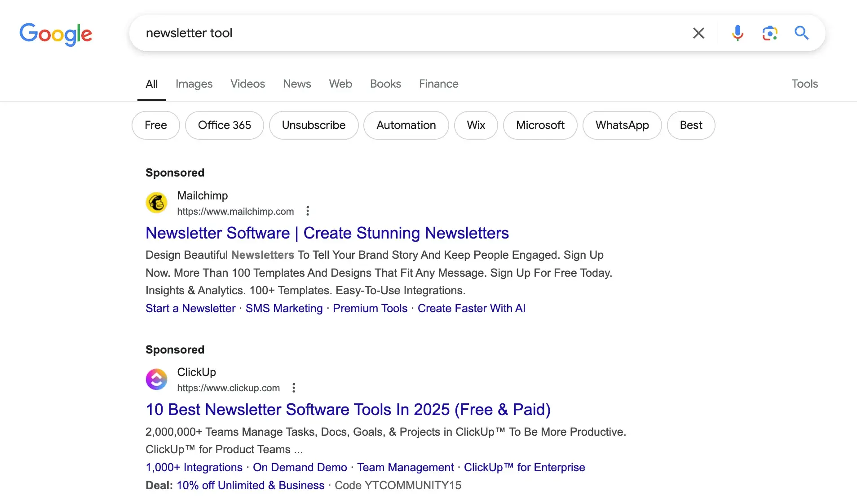Image resolution: width=857 pixels, height=504 pixels.
Task: Open the Videos results tab
Action: coord(247,84)
